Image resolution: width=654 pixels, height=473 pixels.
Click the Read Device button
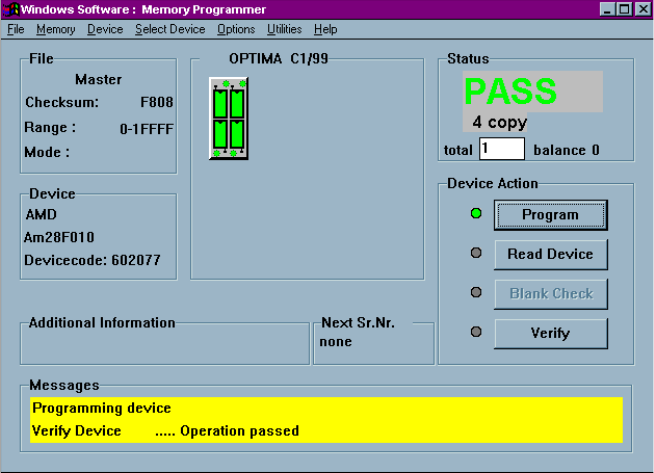pos(551,254)
